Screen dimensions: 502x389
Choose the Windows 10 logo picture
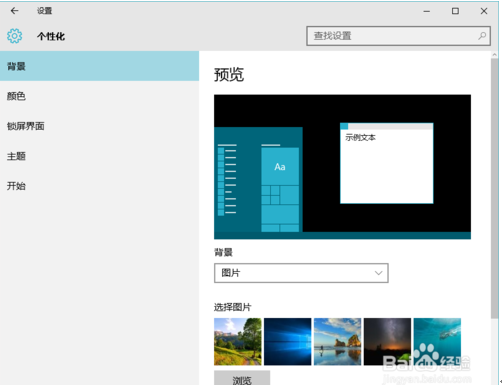288,342
